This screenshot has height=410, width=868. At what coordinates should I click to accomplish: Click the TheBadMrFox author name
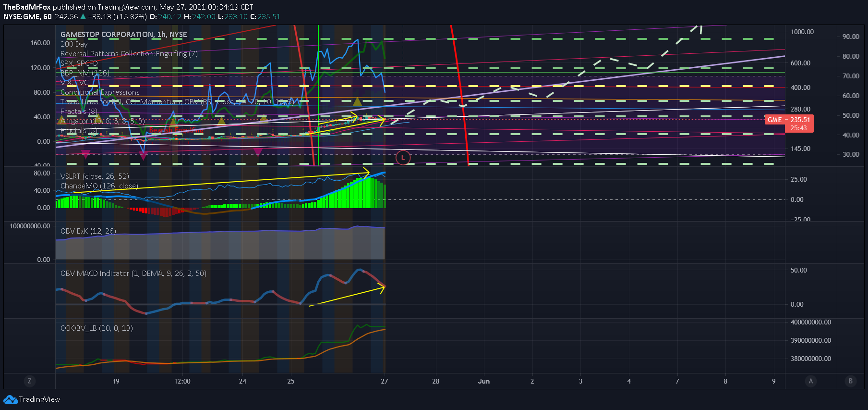27,7
